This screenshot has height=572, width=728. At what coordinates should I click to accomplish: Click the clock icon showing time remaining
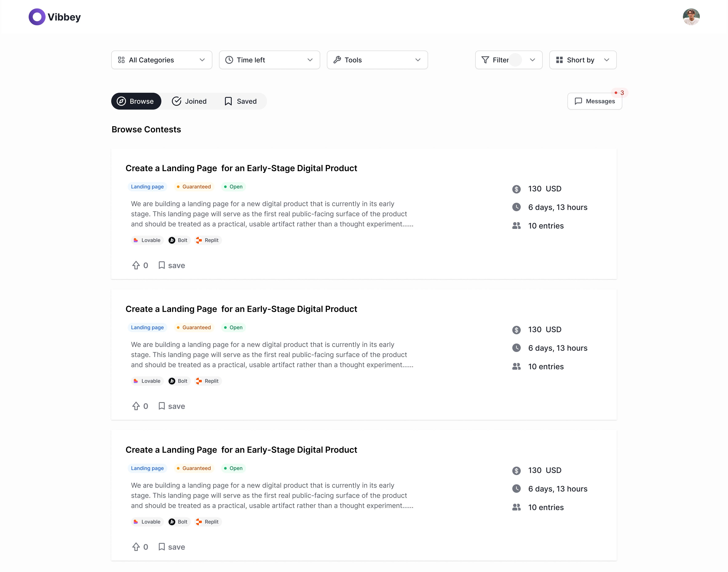coord(517,207)
